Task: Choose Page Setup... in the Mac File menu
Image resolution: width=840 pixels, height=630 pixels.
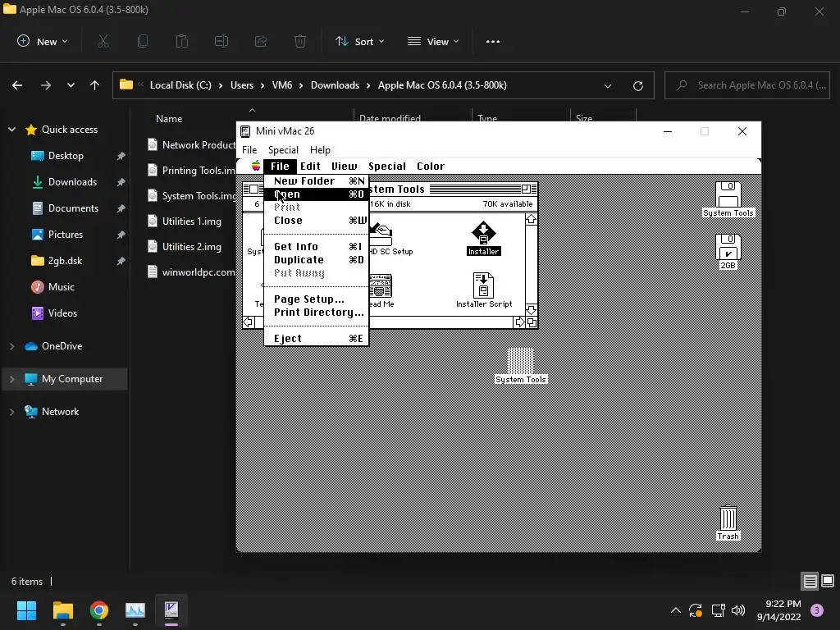Action: (316, 299)
